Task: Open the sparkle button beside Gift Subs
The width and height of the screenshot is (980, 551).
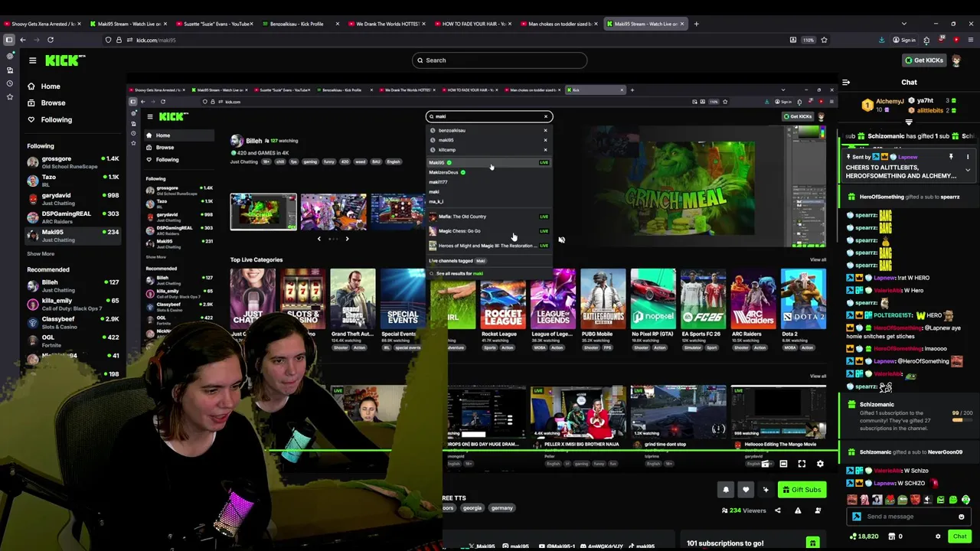Action: [766, 490]
